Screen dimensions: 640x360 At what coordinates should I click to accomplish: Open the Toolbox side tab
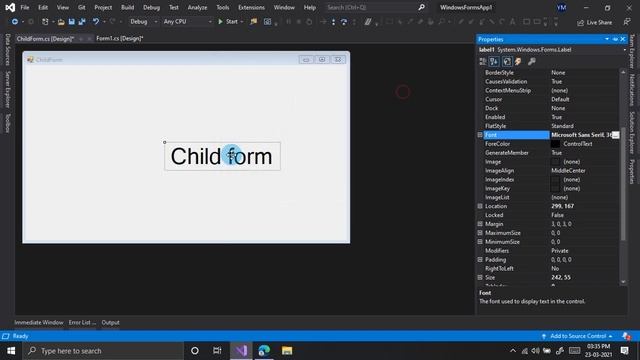click(7, 123)
